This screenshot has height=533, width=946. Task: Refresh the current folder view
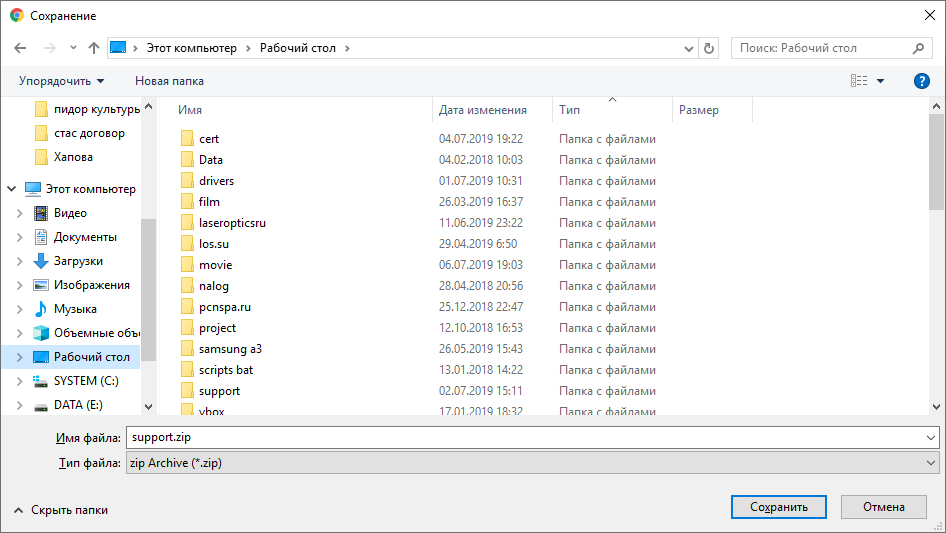click(x=709, y=48)
